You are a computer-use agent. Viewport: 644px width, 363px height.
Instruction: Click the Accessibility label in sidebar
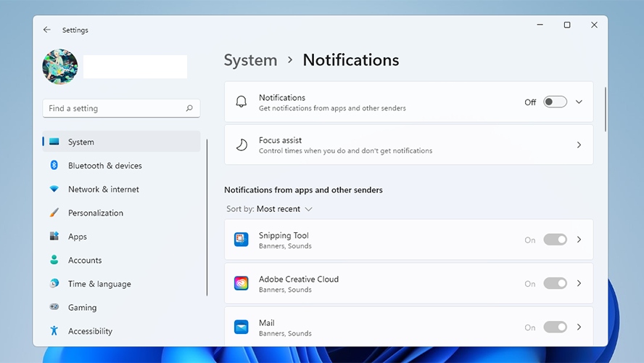pyautogui.click(x=90, y=331)
